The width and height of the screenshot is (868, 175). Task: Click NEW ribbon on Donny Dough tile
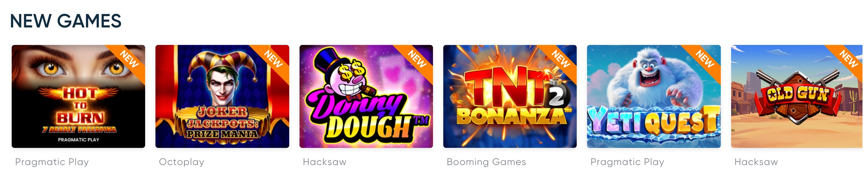tap(417, 59)
